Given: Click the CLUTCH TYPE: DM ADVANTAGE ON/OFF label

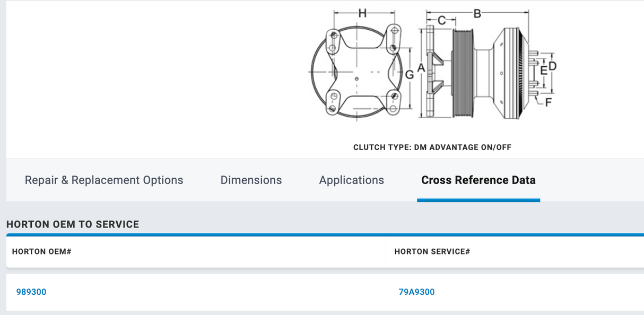Looking at the screenshot, I should pos(432,147).
